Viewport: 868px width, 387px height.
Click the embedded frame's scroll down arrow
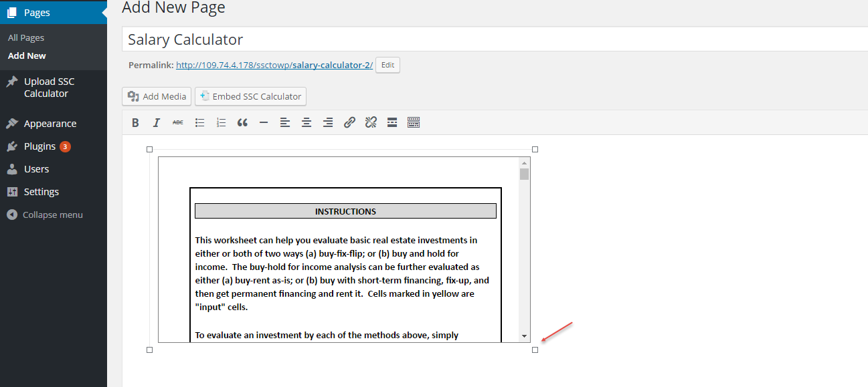click(x=525, y=336)
